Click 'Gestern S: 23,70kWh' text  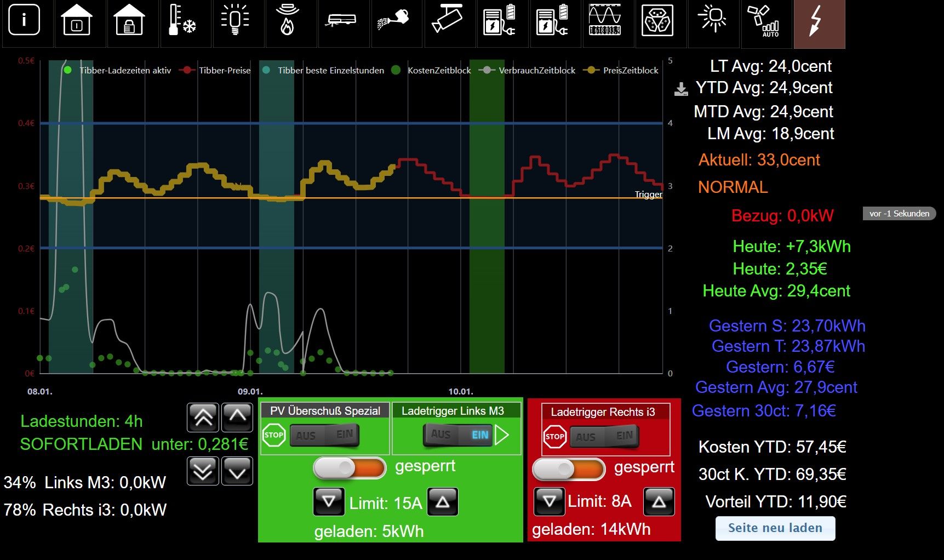tap(787, 325)
